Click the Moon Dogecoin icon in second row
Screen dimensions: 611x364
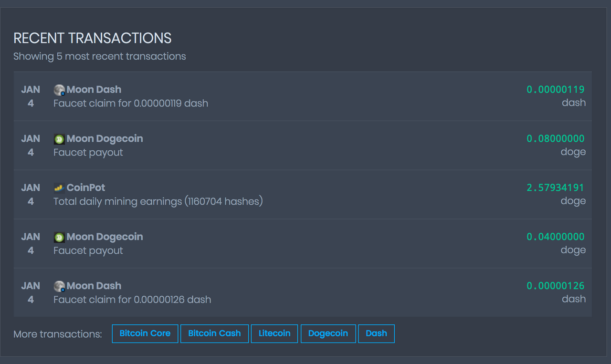coord(58,138)
